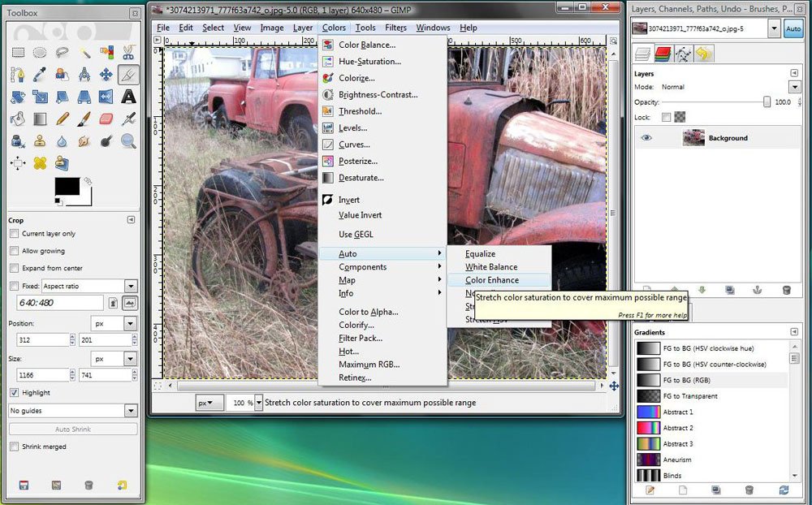812x505 pixels.
Task: Select the Color Picker eyedropper tool
Action: click(x=40, y=75)
